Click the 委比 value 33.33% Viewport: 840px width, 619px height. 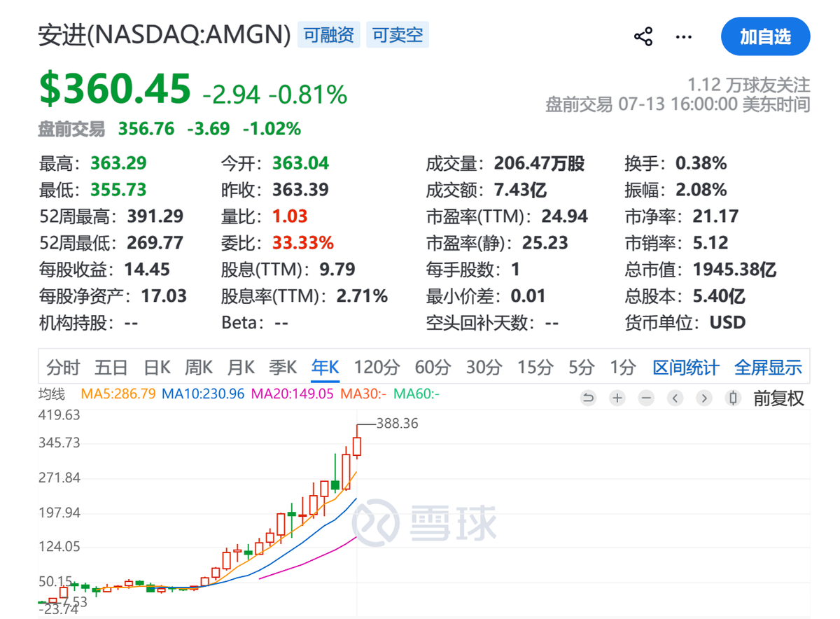(303, 243)
